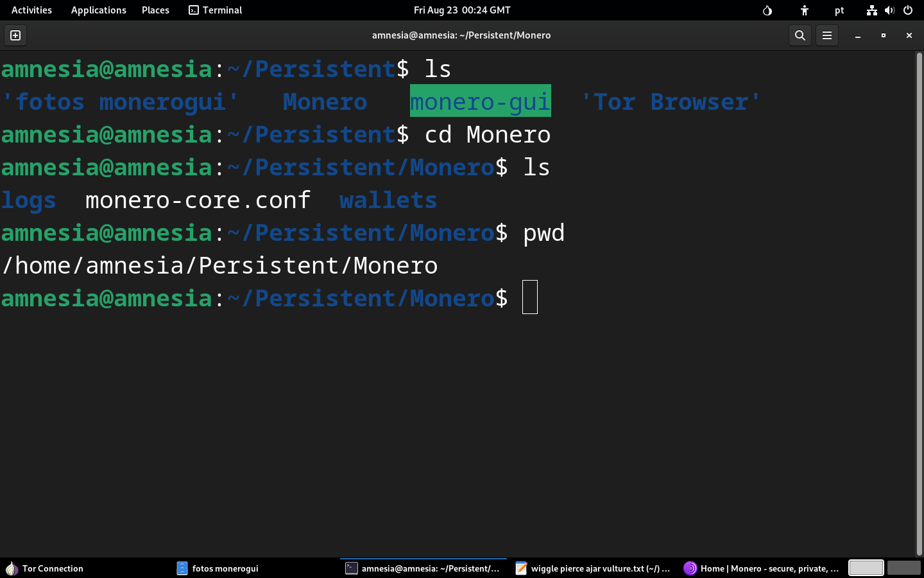
Task: Click the Monero directory in first ls output
Action: click(x=325, y=101)
